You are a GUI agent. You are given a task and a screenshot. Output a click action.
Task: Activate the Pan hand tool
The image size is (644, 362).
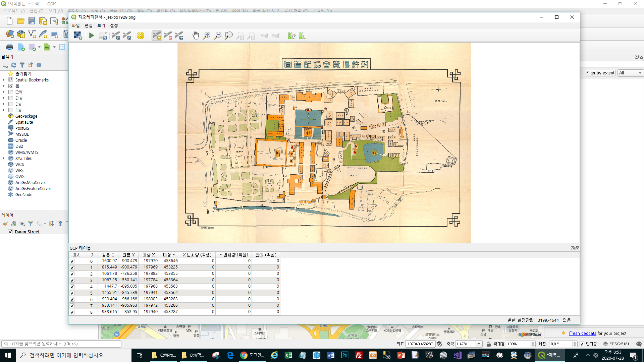[196, 36]
